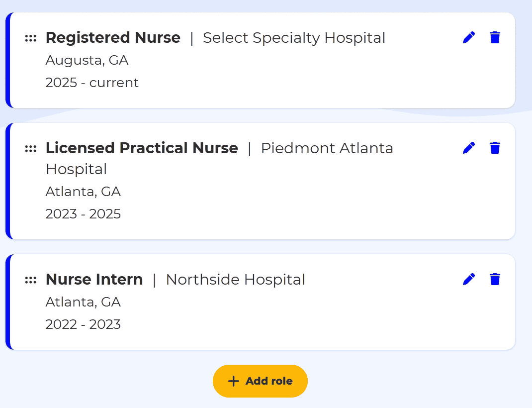This screenshot has height=408, width=532.
Task: Click the 2025 - current date range
Action: click(x=91, y=83)
